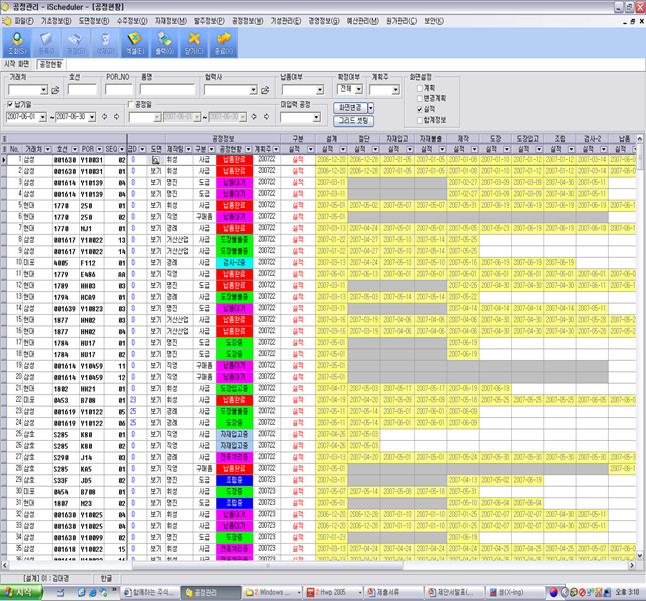Screen dimensions: 646x601
Task: Click the Windows 시작 start button
Action: [21, 592]
